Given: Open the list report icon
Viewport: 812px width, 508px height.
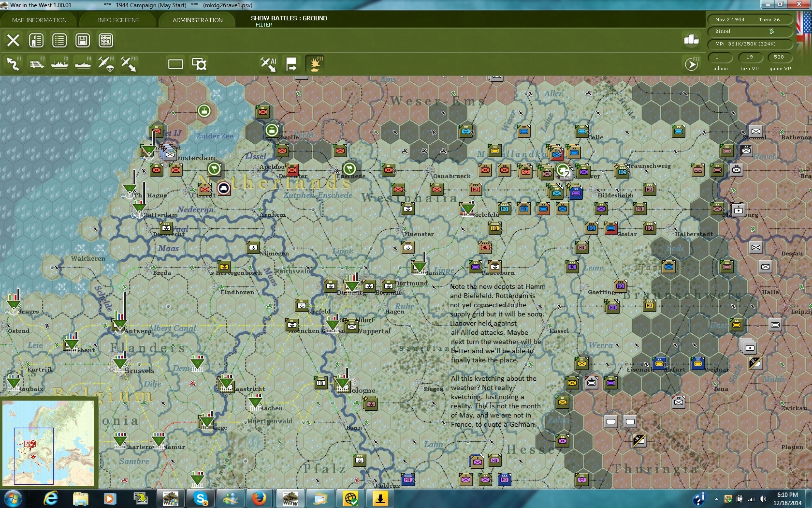Looking at the screenshot, I should 59,40.
